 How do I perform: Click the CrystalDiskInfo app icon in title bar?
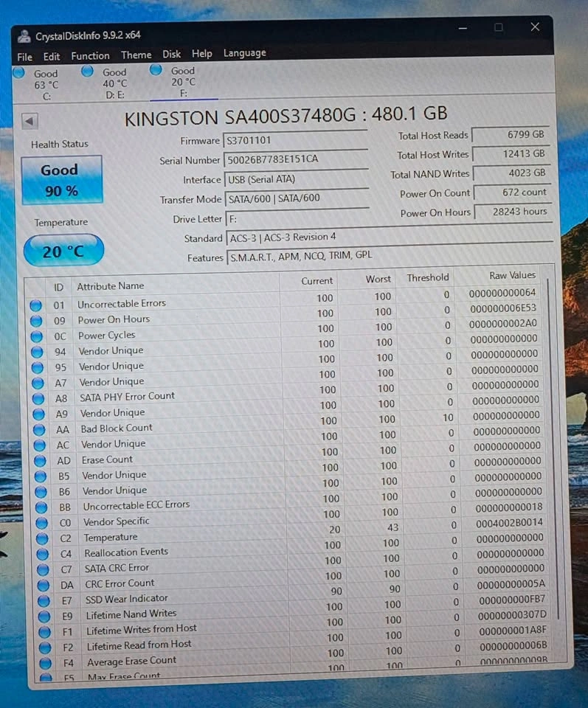point(24,36)
